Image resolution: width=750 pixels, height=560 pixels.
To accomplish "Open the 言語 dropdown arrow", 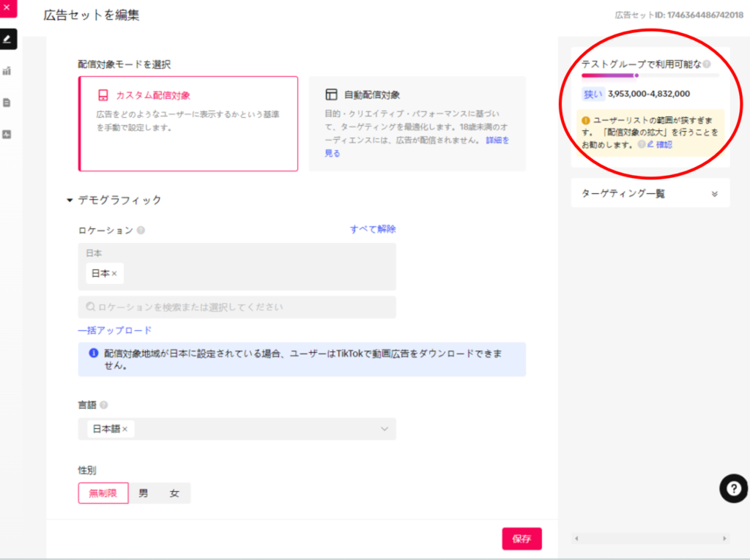I will pyautogui.click(x=385, y=429).
